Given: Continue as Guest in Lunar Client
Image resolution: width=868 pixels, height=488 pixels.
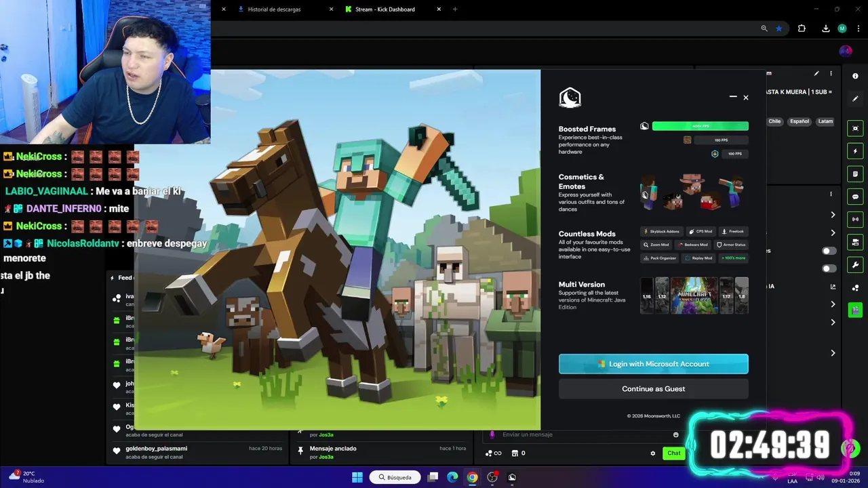Looking at the screenshot, I should click(x=654, y=389).
